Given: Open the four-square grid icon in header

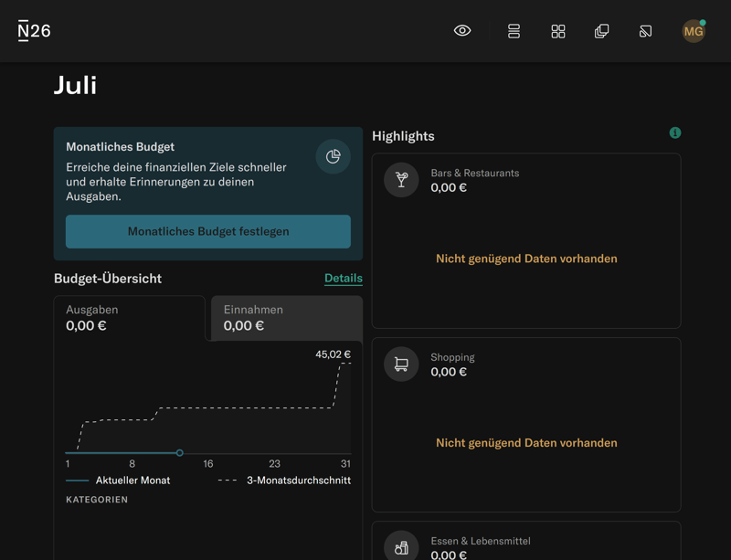Looking at the screenshot, I should [x=558, y=31].
